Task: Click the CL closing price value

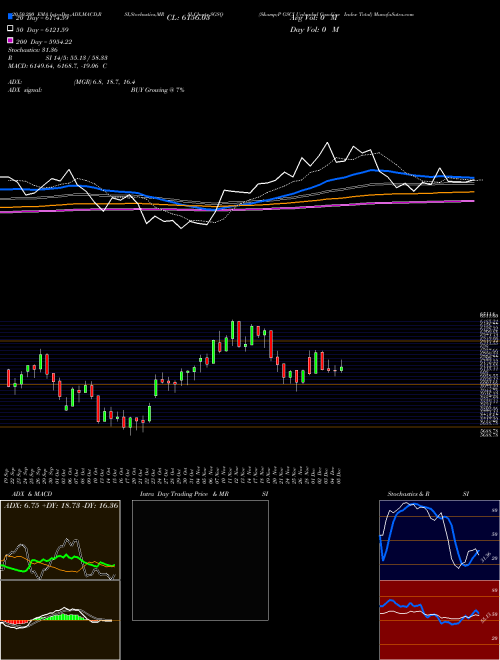Action: 188,18
